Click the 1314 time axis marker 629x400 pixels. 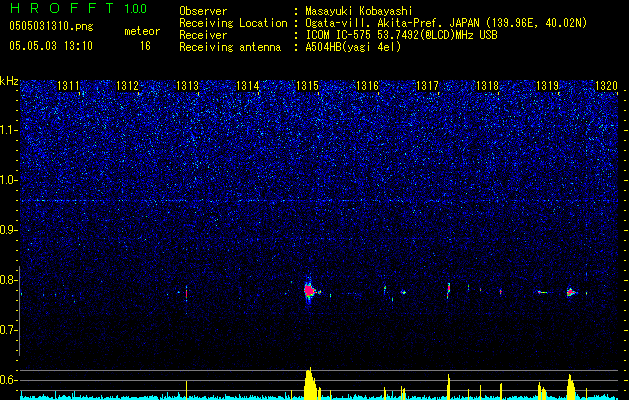pyautogui.click(x=248, y=85)
